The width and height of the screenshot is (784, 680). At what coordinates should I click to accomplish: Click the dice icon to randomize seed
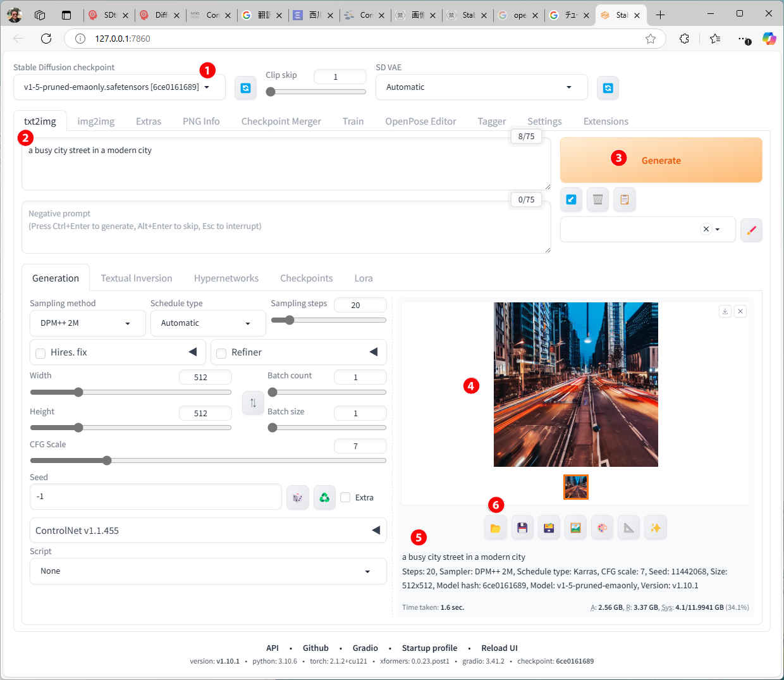[x=297, y=498]
